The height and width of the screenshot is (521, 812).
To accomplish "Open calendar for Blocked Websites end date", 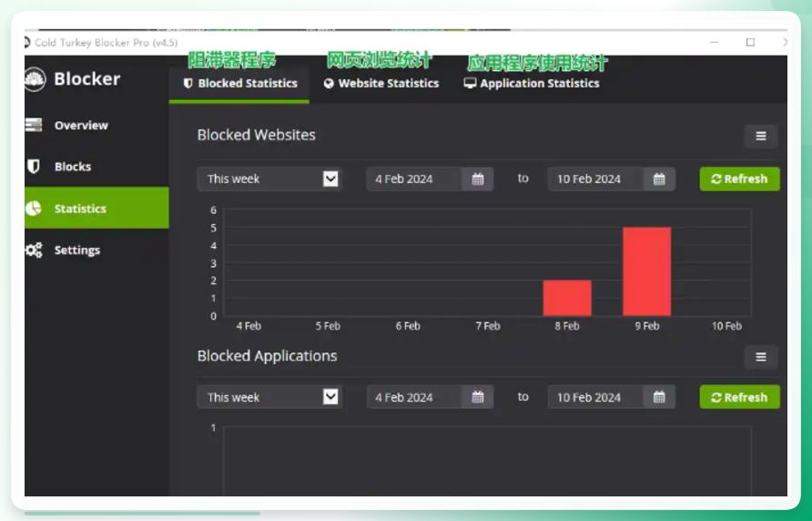I will tap(659, 179).
